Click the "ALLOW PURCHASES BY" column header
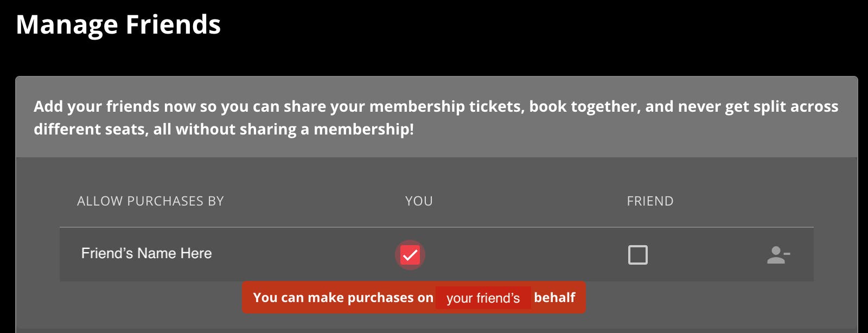This screenshot has width=868, height=333. (150, 201)
